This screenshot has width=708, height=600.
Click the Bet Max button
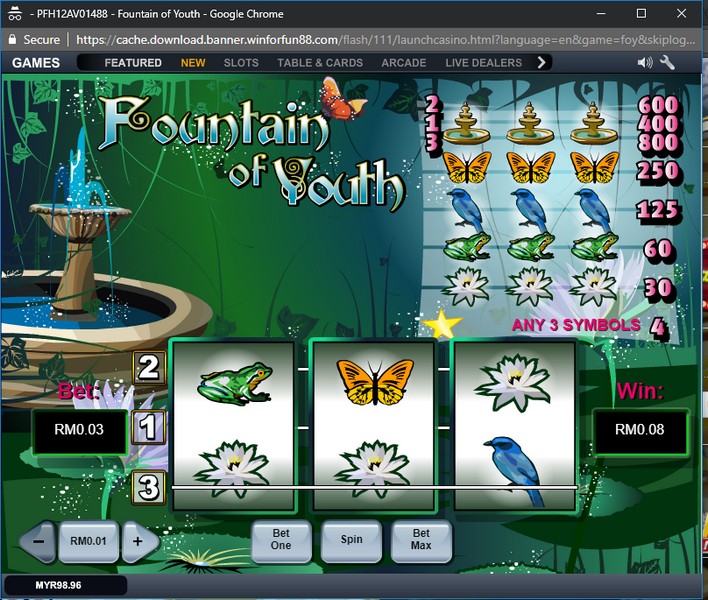[x=421, y=539]
